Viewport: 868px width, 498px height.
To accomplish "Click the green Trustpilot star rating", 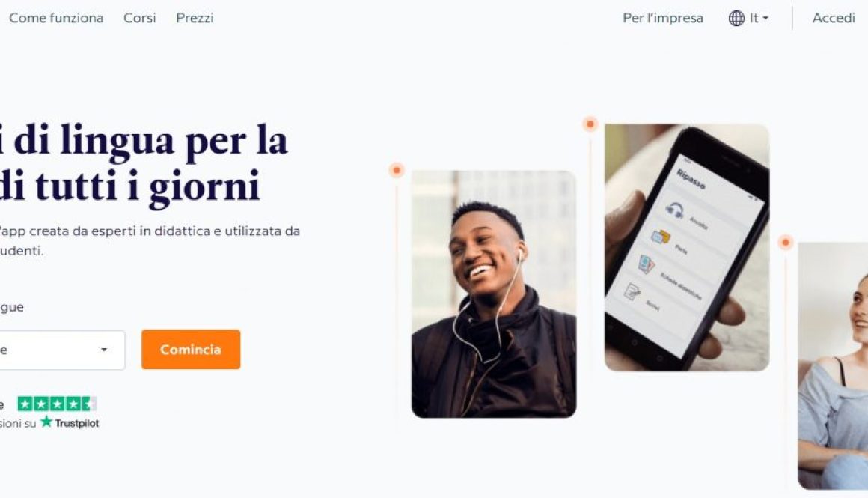I will coord(57,404).
